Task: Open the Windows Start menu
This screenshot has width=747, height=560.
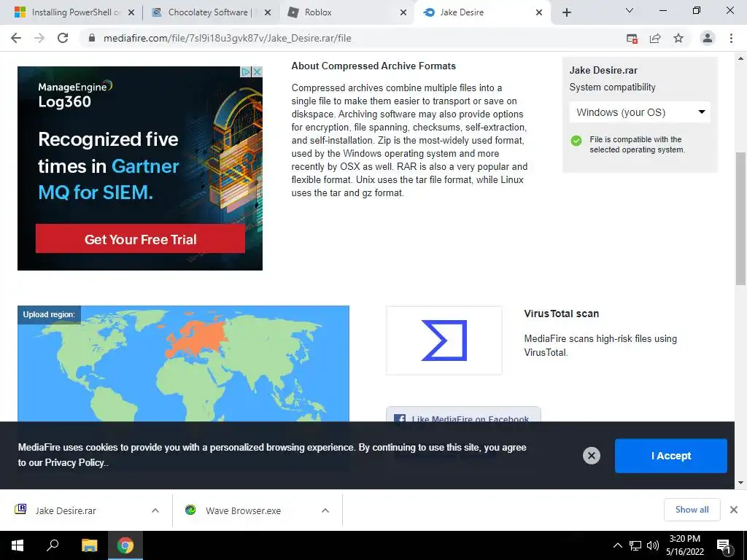Action: click(18, 545)
